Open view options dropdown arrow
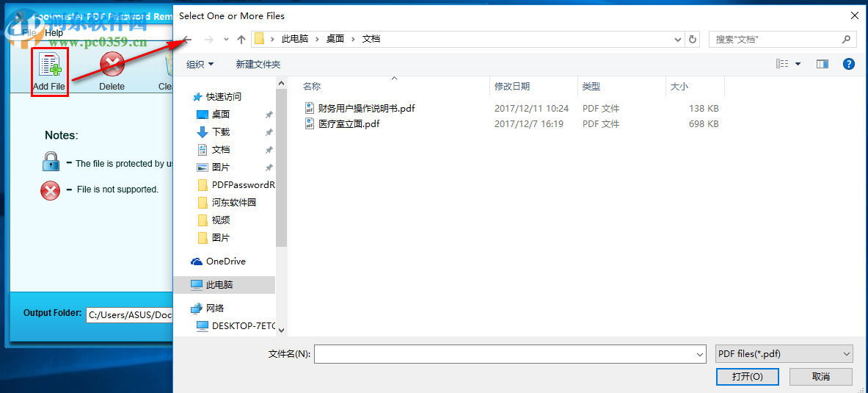 point(798,65)
